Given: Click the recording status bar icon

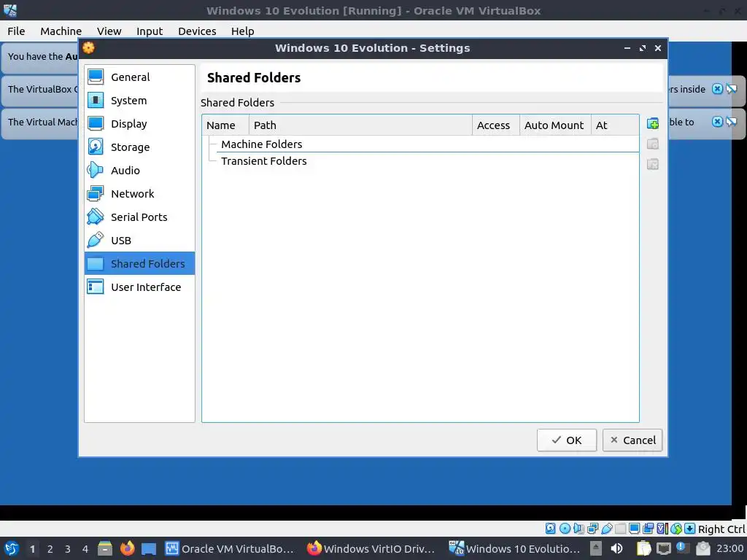Looking at the screenshot, I should click(648, 529).
